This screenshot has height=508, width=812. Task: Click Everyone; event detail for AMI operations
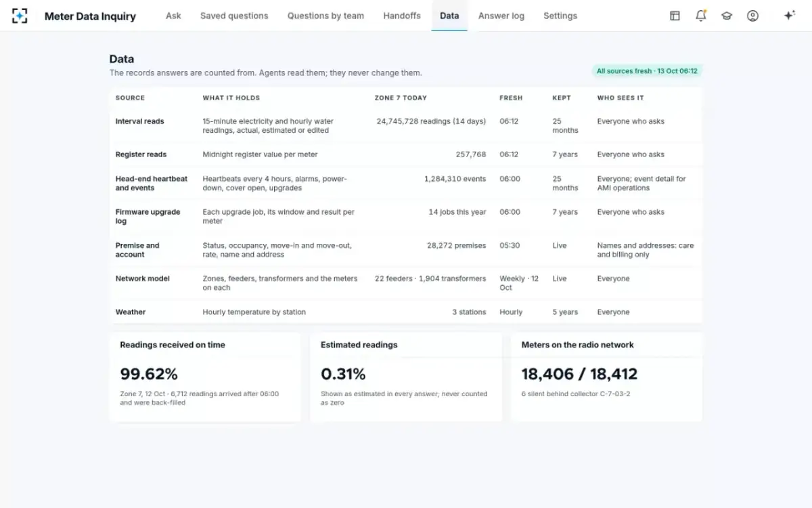[641, 184]
